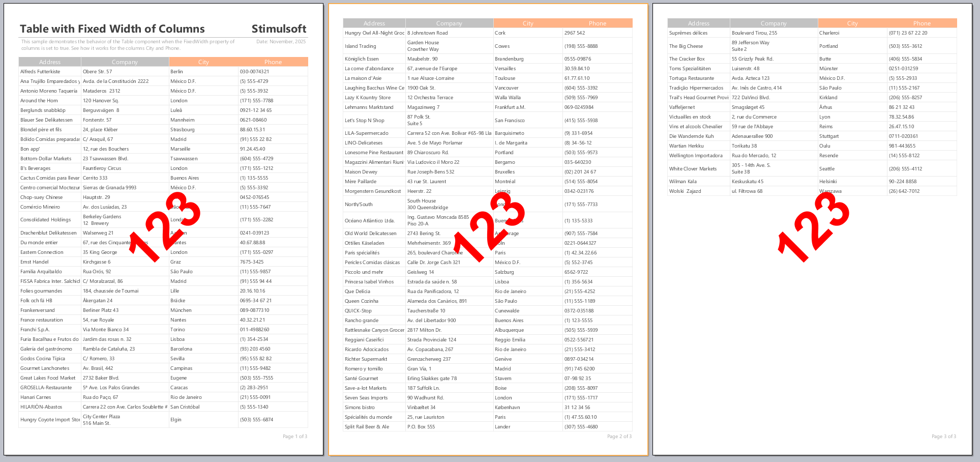Click the "Berkeley Gardens 12 Brewery" company cell

(102, 220)
